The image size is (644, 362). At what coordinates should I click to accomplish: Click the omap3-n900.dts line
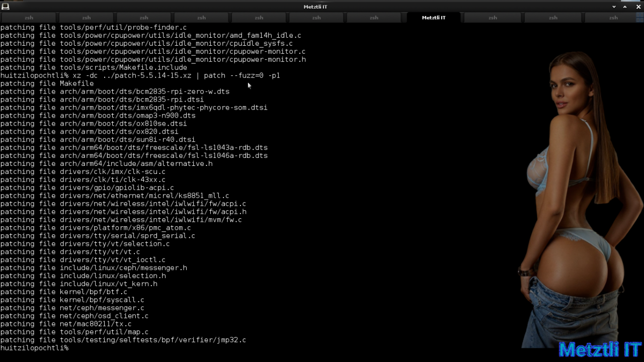(98, 116)
